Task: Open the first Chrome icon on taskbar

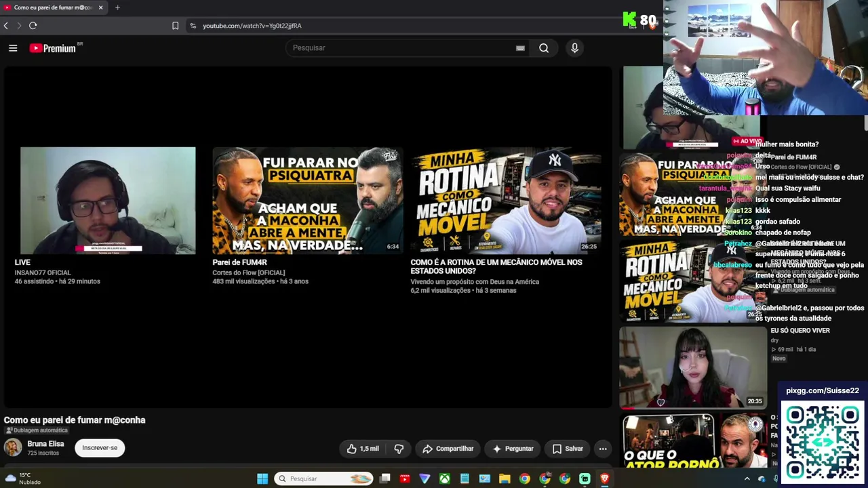Action: [525, 479]
